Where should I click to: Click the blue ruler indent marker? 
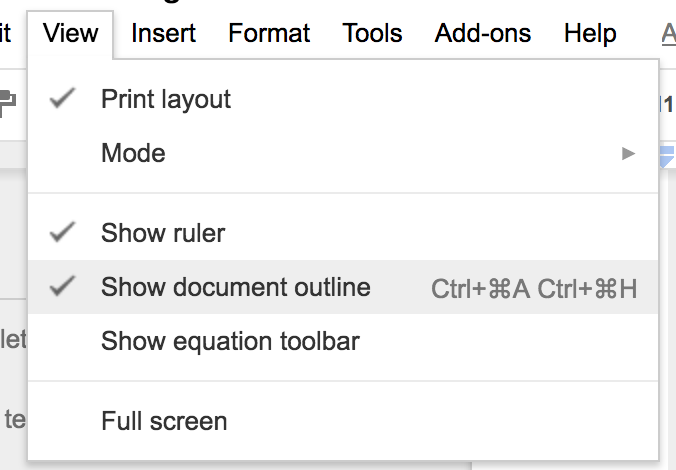pos(668,153)
